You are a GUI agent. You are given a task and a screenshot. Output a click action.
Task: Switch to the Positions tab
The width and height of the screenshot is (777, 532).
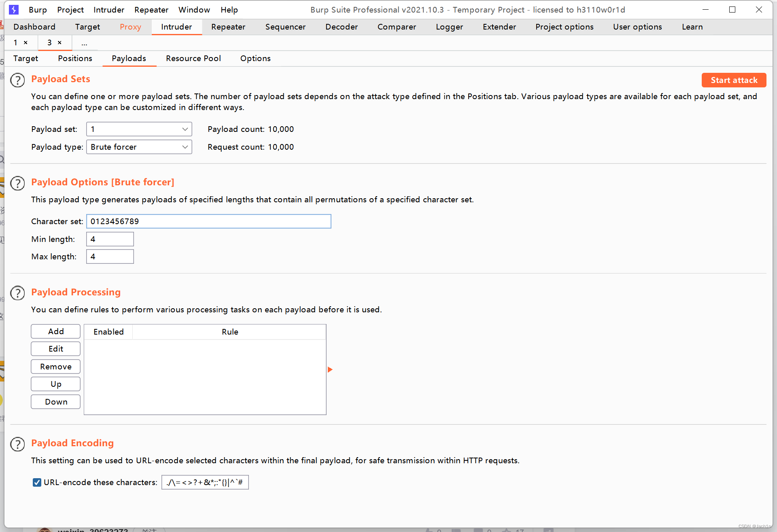pyautogui.click(x=75, y=58)
